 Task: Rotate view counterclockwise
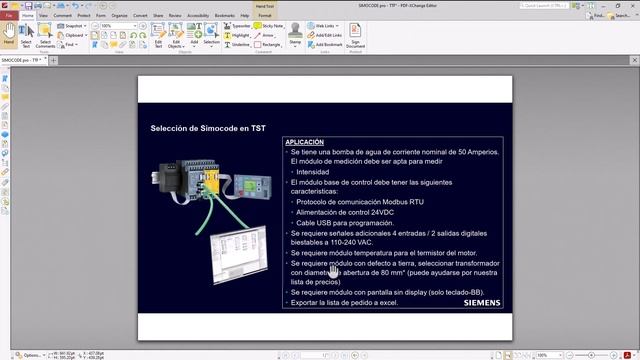tap(133, 36)
